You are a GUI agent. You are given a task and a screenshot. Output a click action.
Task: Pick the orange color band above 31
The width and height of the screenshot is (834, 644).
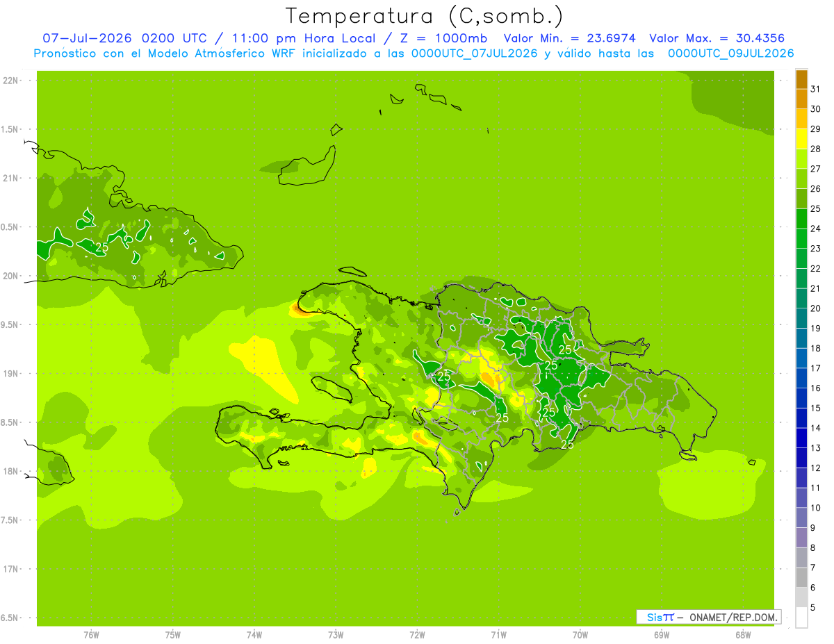pyautogui.click(x=801, y=79)
